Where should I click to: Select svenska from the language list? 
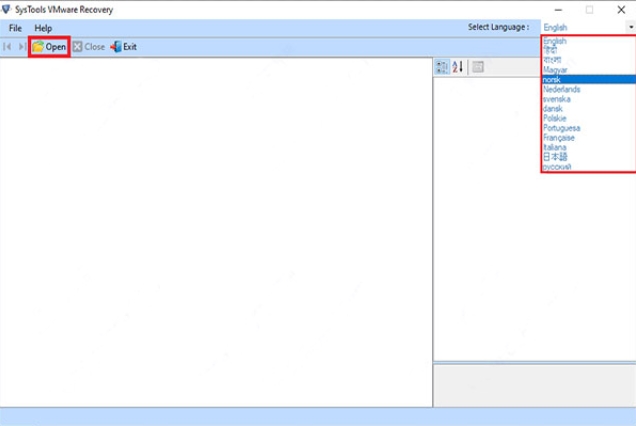[589, 99]
